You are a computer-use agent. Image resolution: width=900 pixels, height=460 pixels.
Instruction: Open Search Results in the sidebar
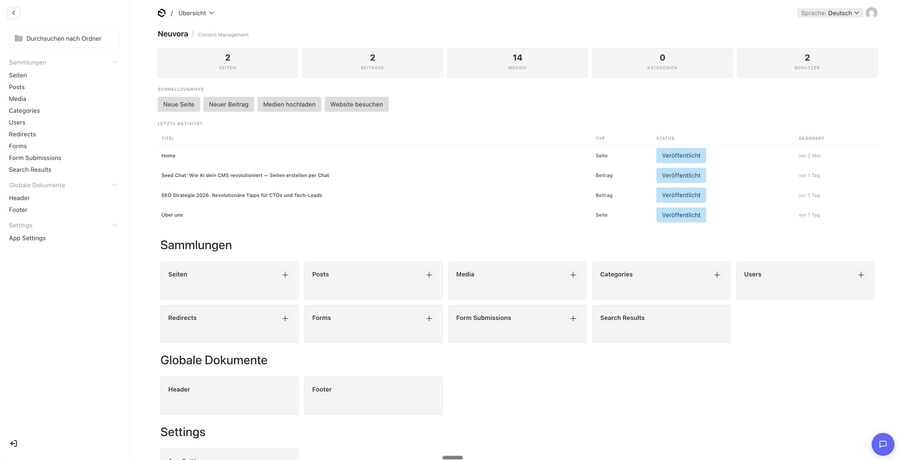coord(30,169)
